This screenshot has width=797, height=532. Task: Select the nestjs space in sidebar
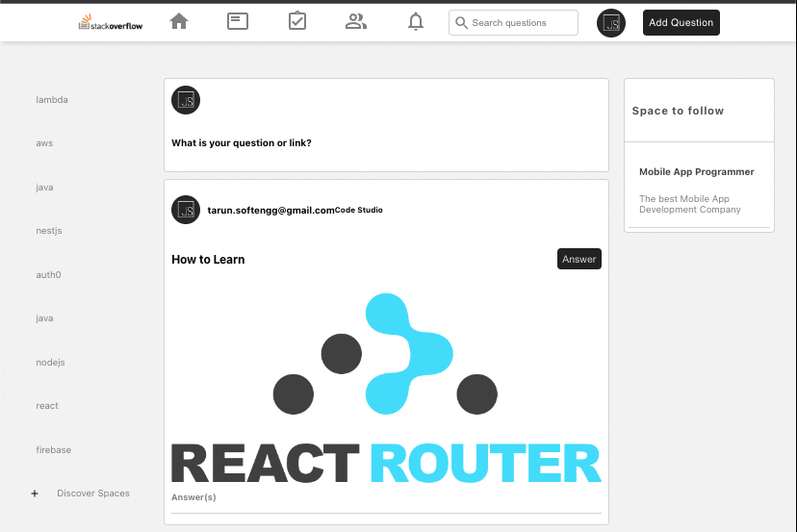tap(49, 231)
